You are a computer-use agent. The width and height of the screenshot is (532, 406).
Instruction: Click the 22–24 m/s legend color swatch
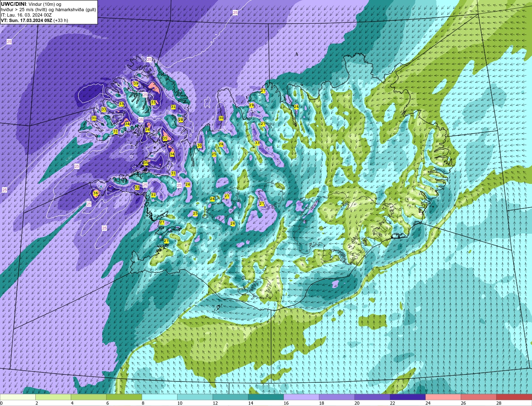[x=408, y=397]
